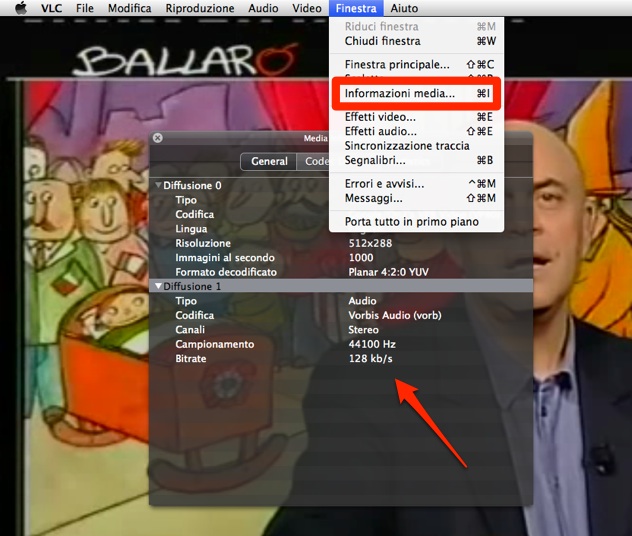Select the Bitrate row
Screen dimensions: 632x536
click(341, 359)
